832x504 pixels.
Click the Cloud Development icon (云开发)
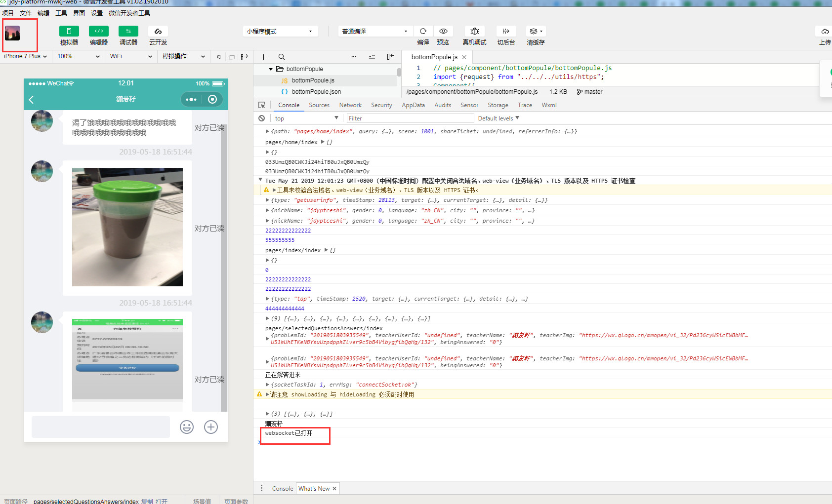coord(158,31)
